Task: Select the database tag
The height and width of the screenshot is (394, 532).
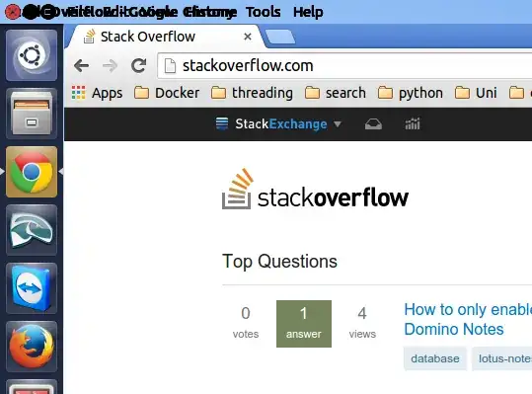Action: click(435, 358)
